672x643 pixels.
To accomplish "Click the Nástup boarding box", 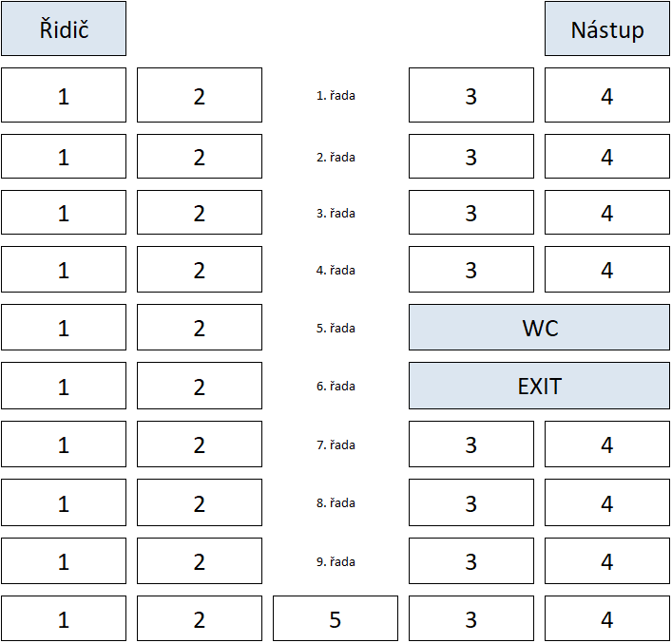I will click(x=606, y=28).
